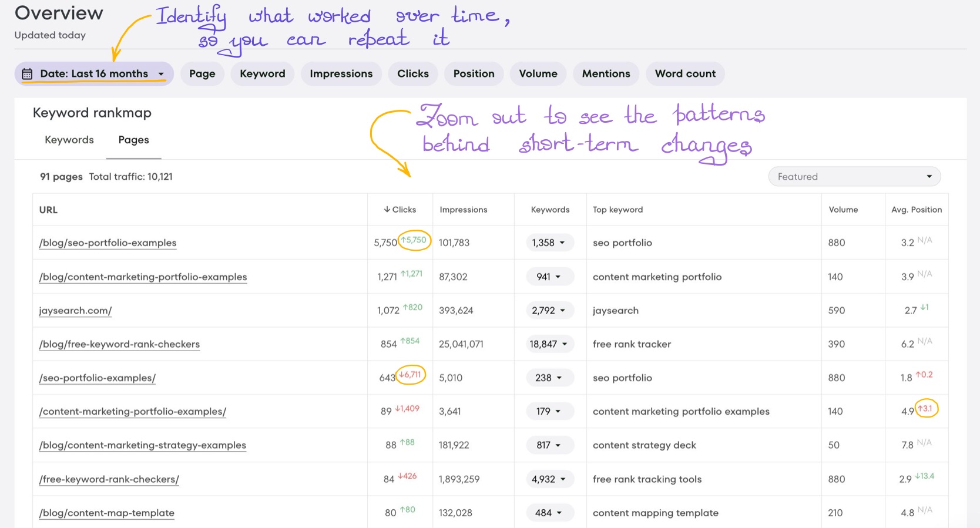Click the Overview heading

59,13
